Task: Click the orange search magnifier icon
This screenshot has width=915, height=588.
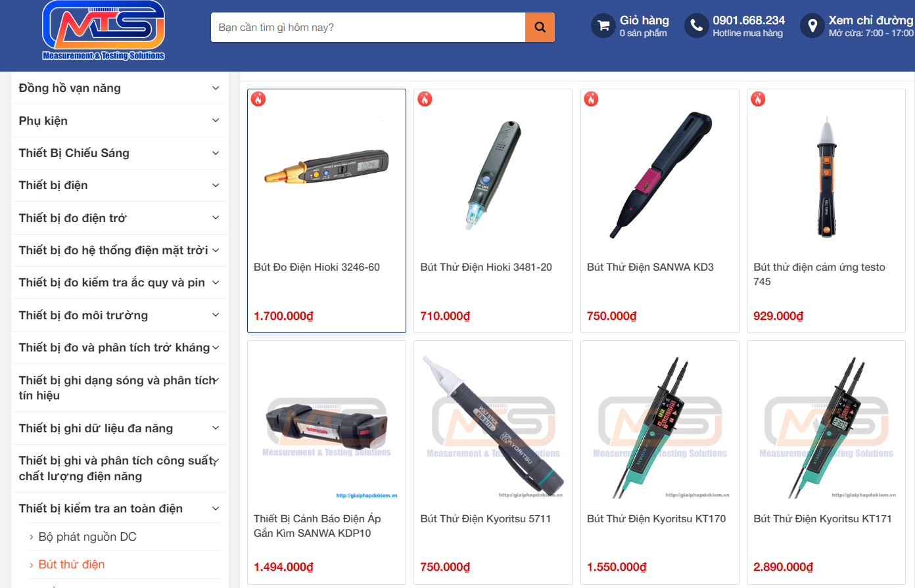Action: tap(540, 28)
